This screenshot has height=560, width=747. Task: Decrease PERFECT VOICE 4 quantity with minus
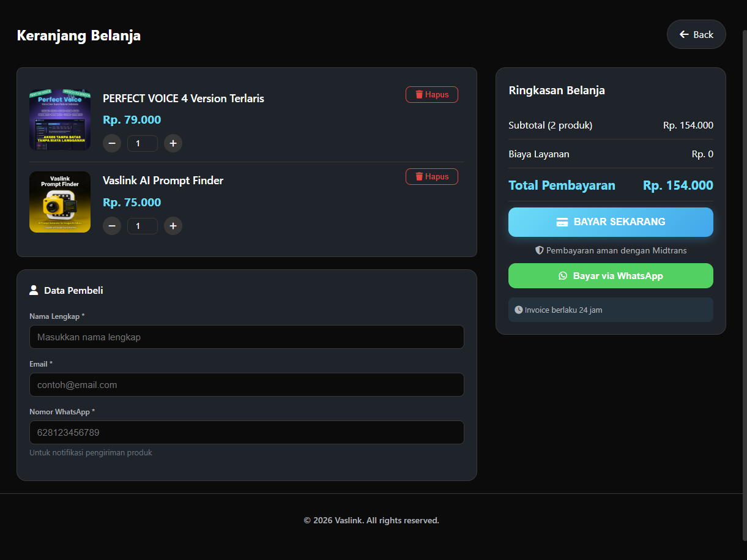click(x=112, y=143)
